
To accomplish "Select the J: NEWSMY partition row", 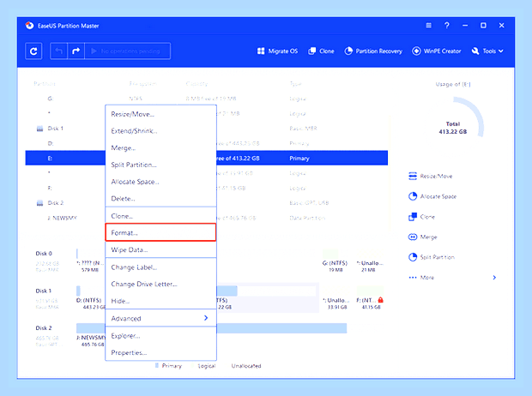I will point(207,218).
